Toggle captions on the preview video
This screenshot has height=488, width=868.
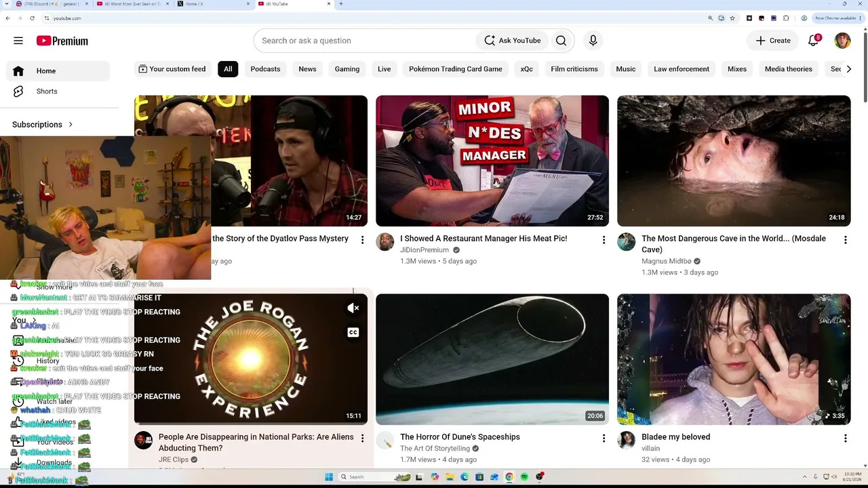pyautogui.click(x=353, y=332)
